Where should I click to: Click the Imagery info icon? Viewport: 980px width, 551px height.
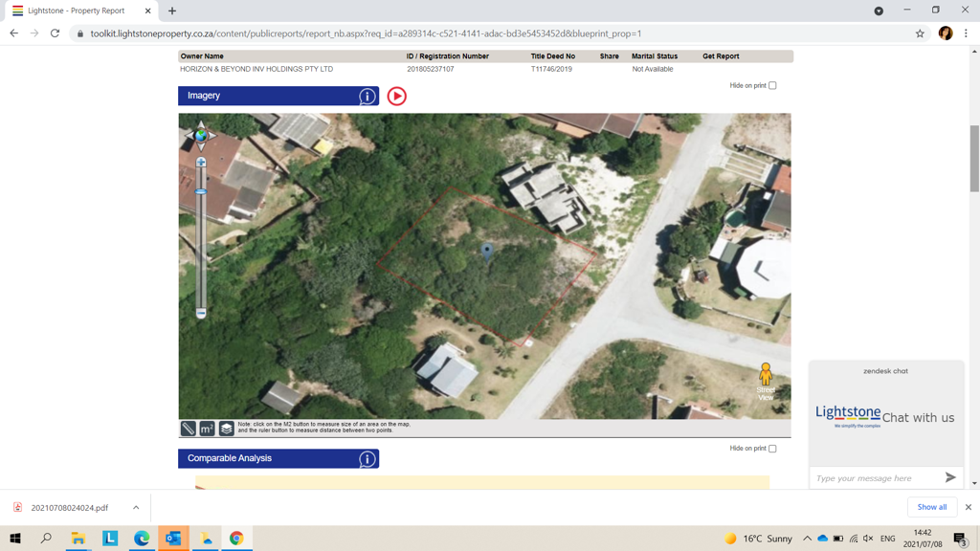click(x=367, y=97)
